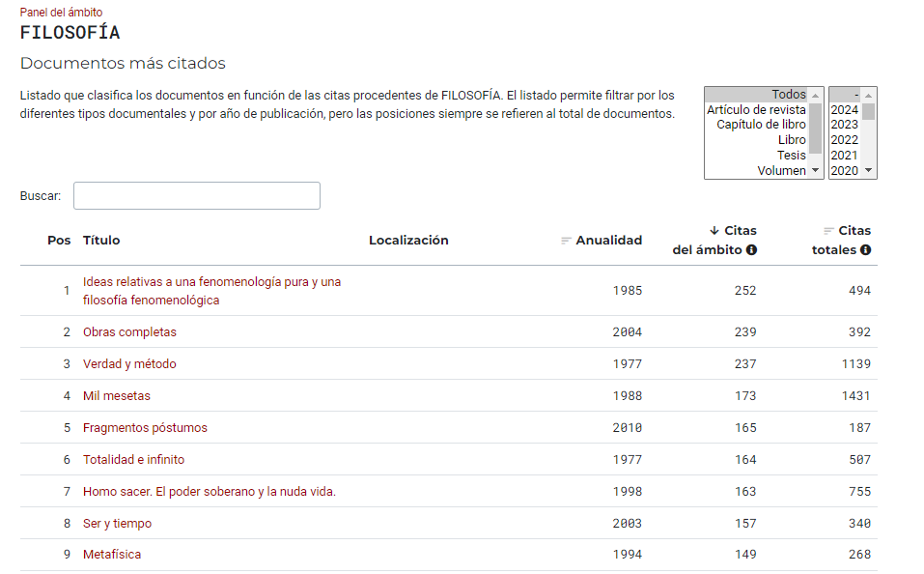Open Ser y tiempo document link
The height and width of the screenshot is (574, 924).
tap(117, 524)
